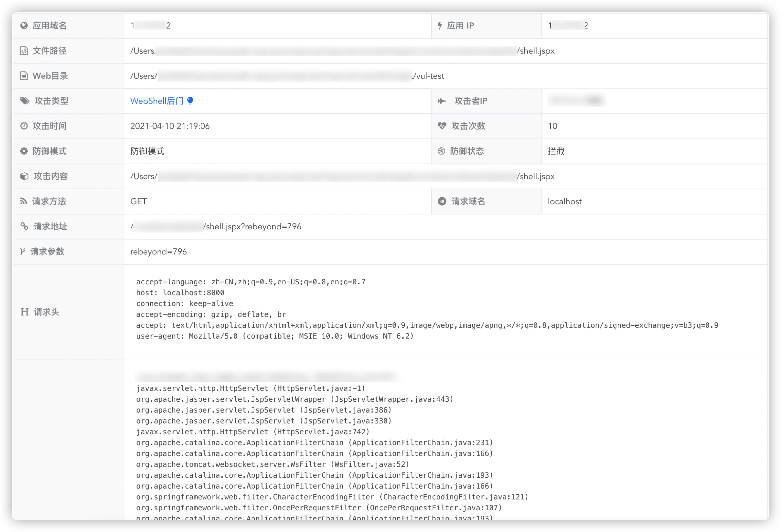Click the document icon beside Web目录
This screenshot has height=532, width=781.
point(24,76)
